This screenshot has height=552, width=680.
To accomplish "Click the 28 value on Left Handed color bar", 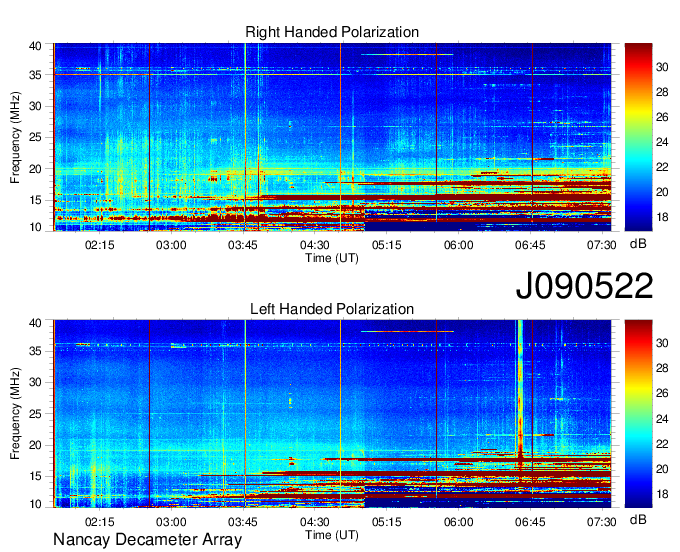I will (662, 369).
